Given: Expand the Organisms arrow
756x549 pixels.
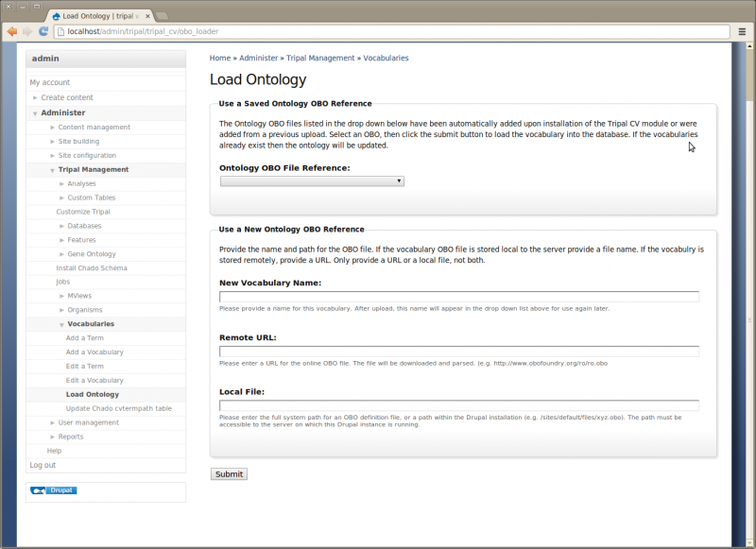Looking at the screenshot, I should click(61, 310).
